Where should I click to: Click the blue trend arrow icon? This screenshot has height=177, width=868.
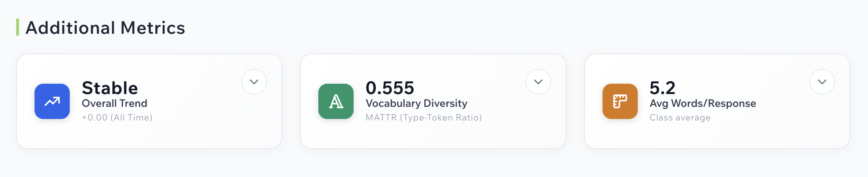(52, 101)
